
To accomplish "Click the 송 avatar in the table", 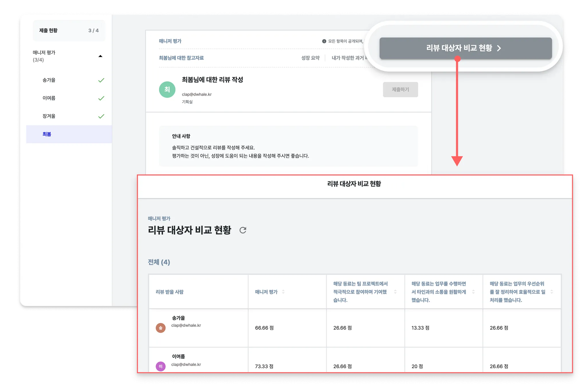I will [160, 328].
